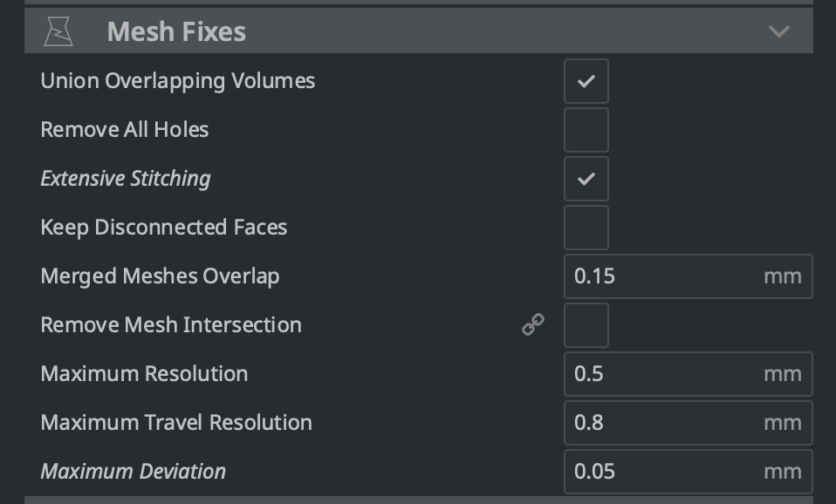Select the Merged Meshes Overlap label

[x=160, y=276]
